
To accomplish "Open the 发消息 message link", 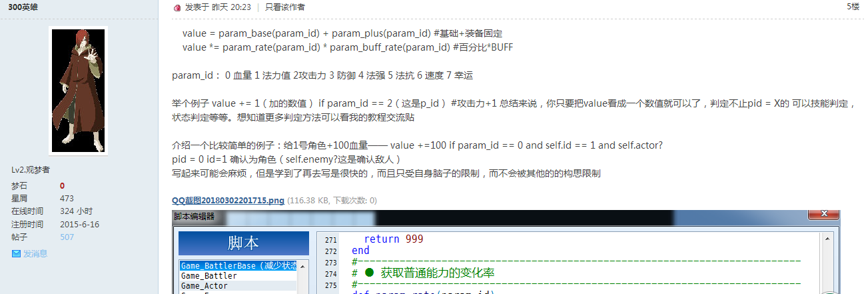I will [x=35, y=253].
